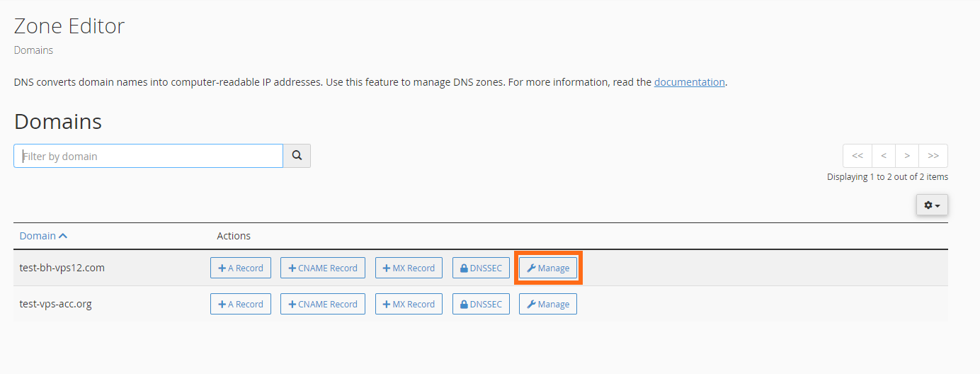Add MX Record for test-vps-acc.org

coord(409,304)
